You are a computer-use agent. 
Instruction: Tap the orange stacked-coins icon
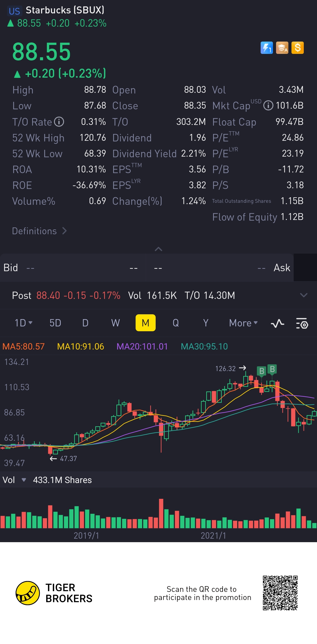282,48
